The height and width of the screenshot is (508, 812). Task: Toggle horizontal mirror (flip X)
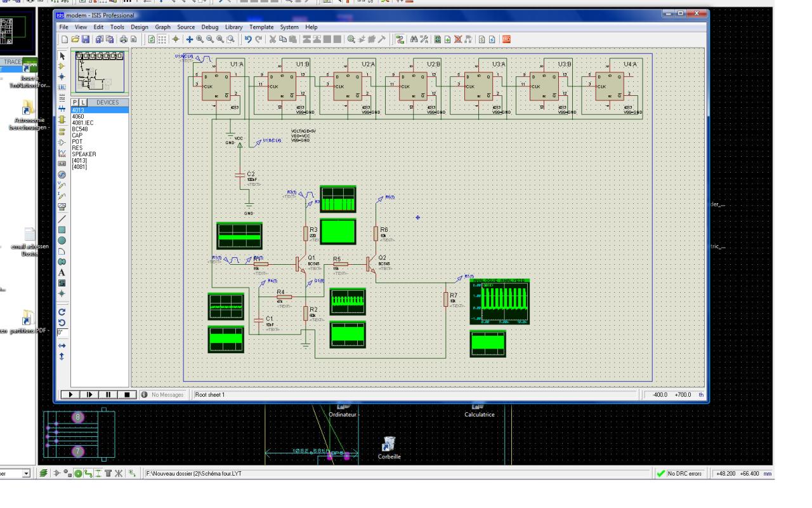[62, 345]
